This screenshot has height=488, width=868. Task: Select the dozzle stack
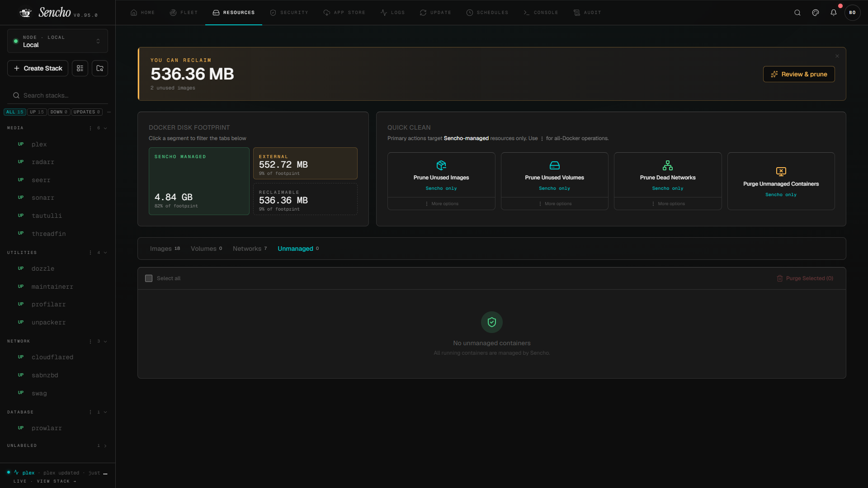(57, 268)
